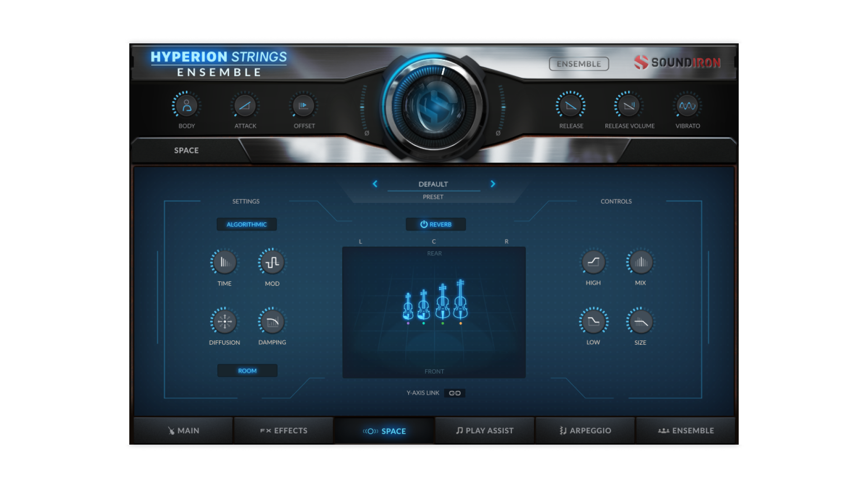Select the violin with purple dot
The height and width of the screenshot is (488, 868).
coord(408,307)
